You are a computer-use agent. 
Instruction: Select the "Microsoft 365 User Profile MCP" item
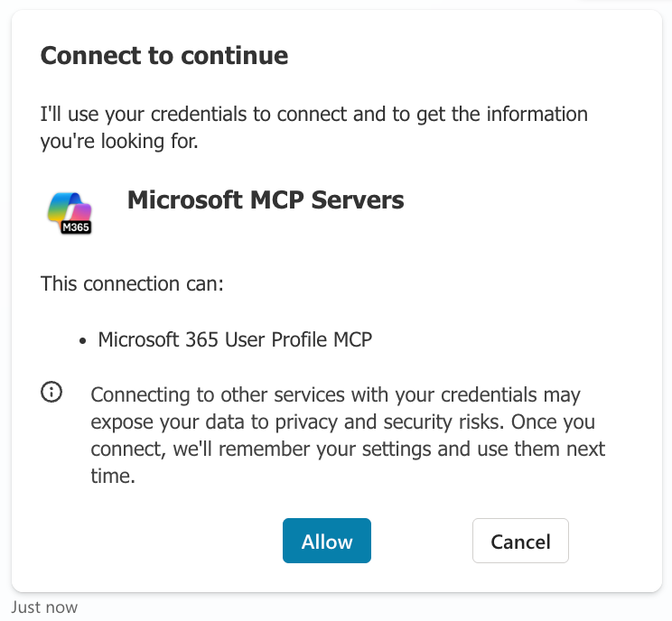point(235,339)
